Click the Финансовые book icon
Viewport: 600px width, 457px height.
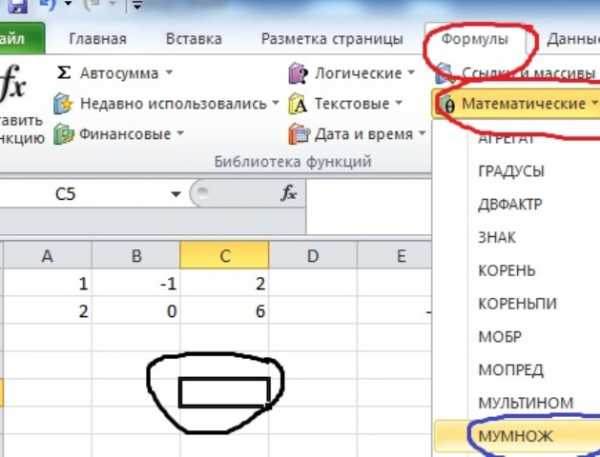coord(63,134)
